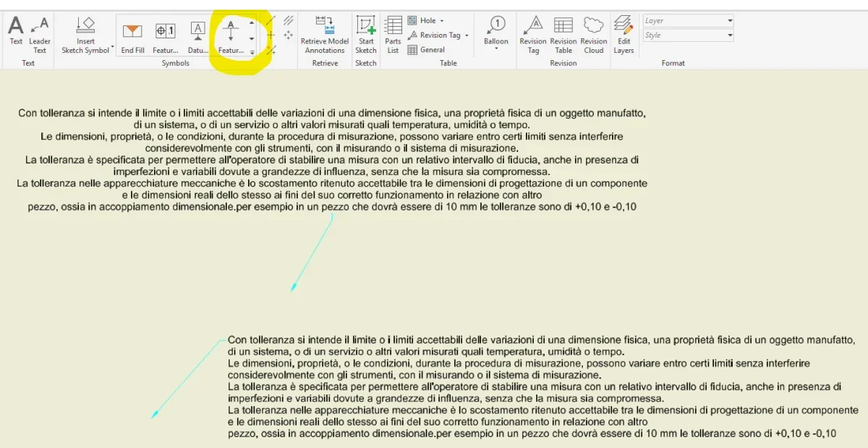This screenshot has width=868, height=448.
Task: Click the left-aligned line ending '+0,10 e -0,10'
Action: pos(532,434)
